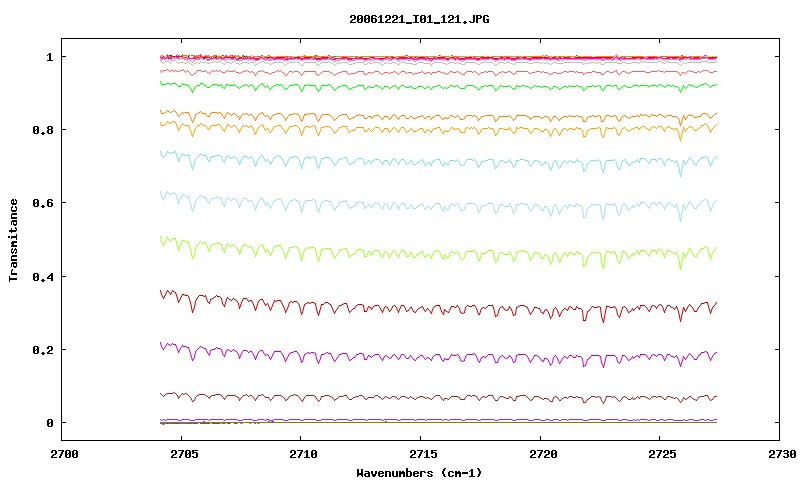Viewport: 800px width, 480px height.
Task: Click the y-axis tick label 1
Action: click(x=49, y=57)
